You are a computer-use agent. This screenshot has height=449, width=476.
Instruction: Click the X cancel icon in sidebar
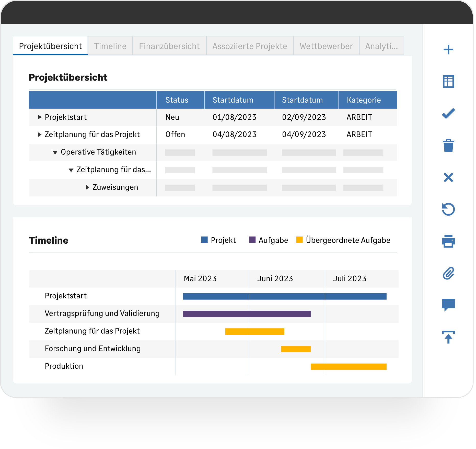[x=448, y=177]
